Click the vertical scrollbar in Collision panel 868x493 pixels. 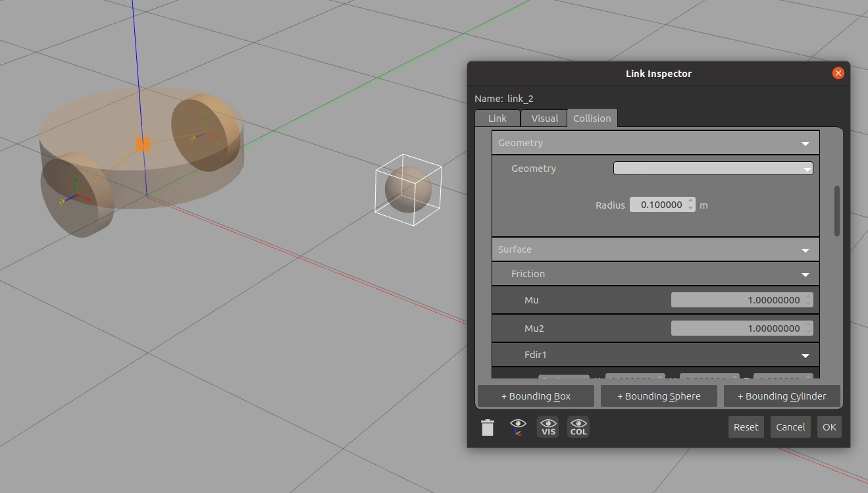837,211
